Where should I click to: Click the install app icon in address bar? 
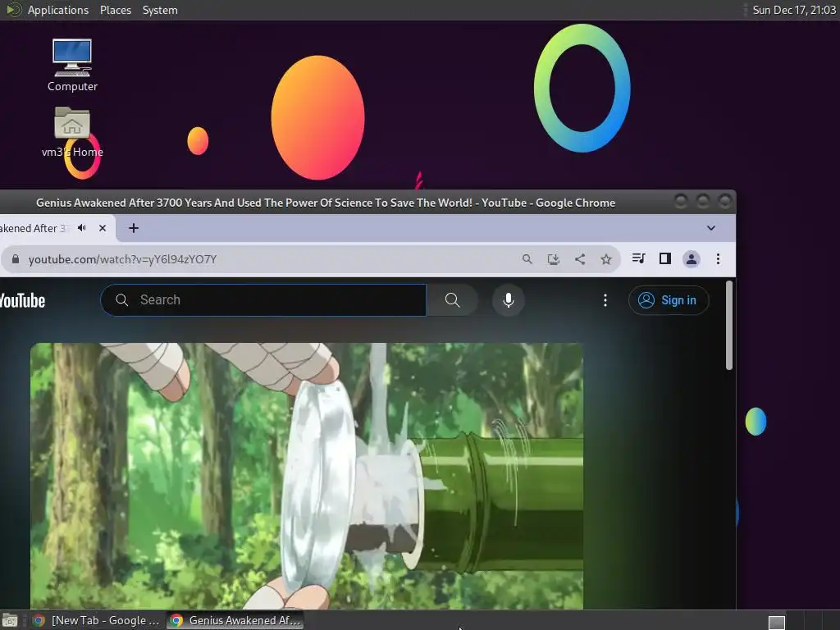click(554, 259)
